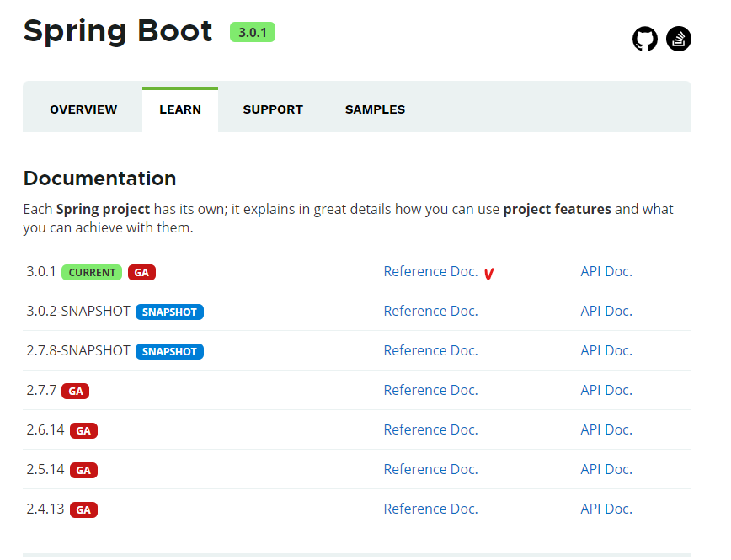Click the Spring Boot page title
This screenshot has height=560, width=731.
point(118,32)
